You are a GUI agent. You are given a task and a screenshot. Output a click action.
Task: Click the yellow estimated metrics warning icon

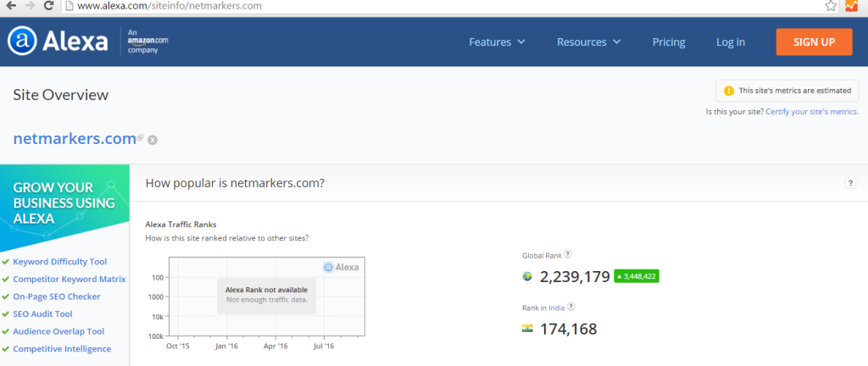[x=729, y=91]
